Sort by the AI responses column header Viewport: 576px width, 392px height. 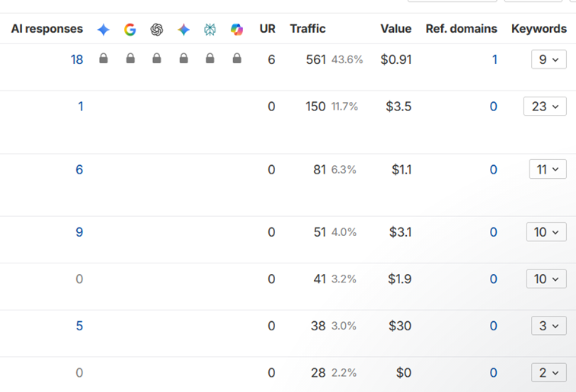coord(47,29)
